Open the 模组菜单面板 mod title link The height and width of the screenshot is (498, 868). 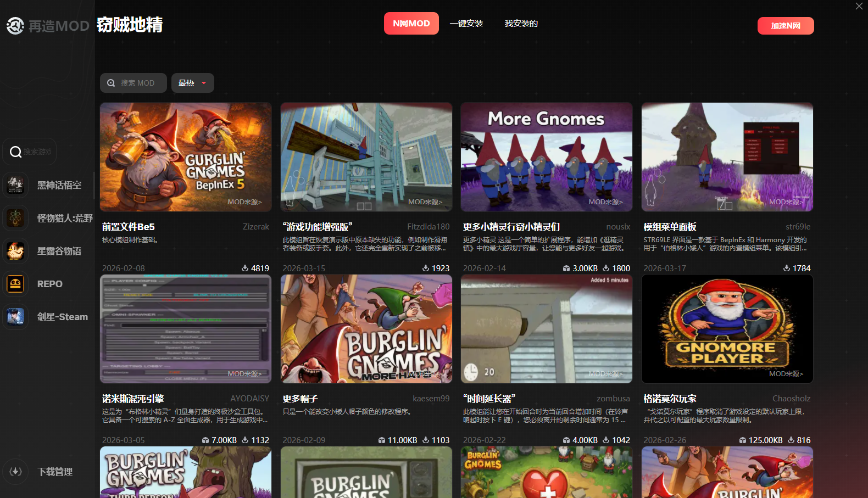(670, 227)
